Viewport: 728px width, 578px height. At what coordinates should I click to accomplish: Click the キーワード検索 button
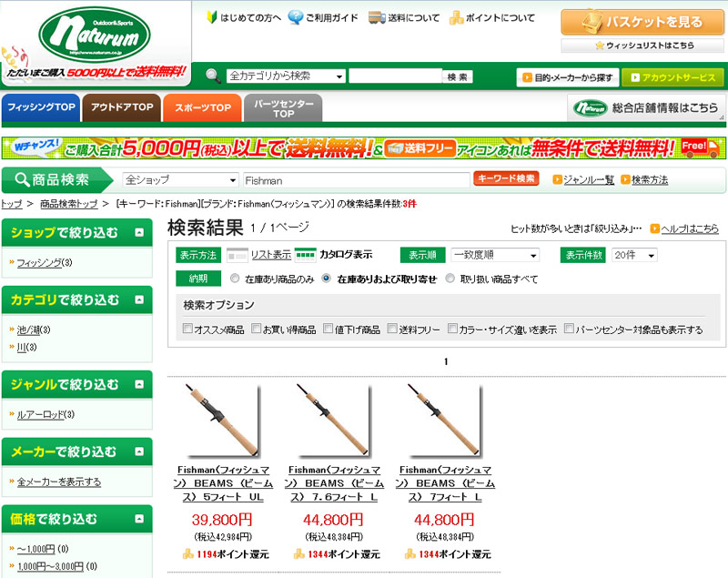(506, 178)
